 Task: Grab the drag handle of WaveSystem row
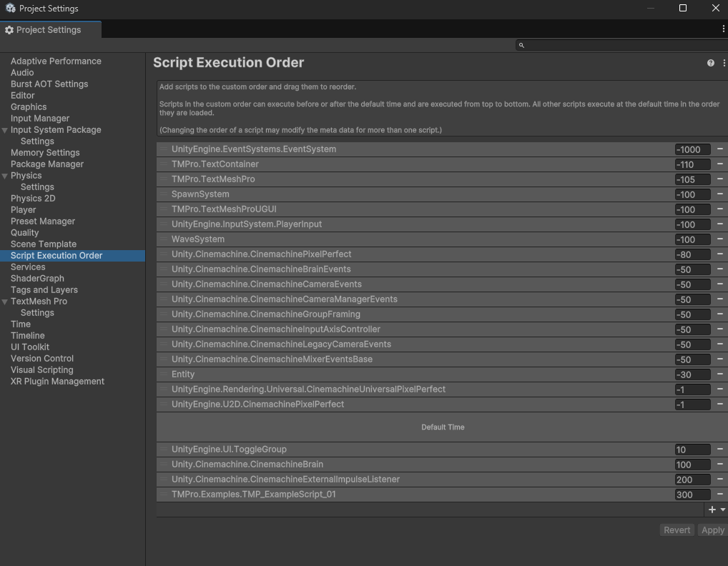point(164,239)
